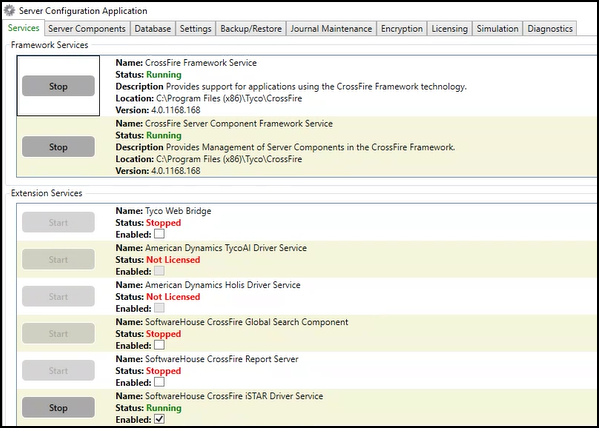The height and width of the screenshot is (428, 599).
Task: Switch to the Server Components tab
Action: click(x=87, y=29)
